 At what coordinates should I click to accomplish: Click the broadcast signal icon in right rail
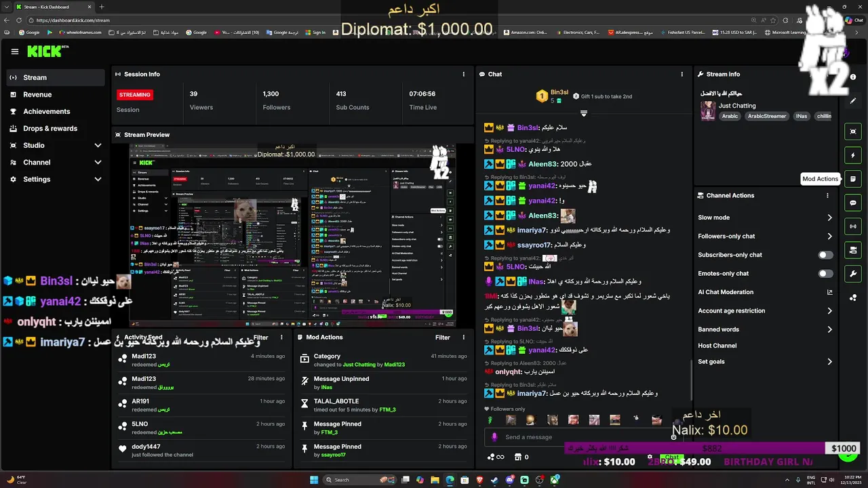(x=853, y=226)
